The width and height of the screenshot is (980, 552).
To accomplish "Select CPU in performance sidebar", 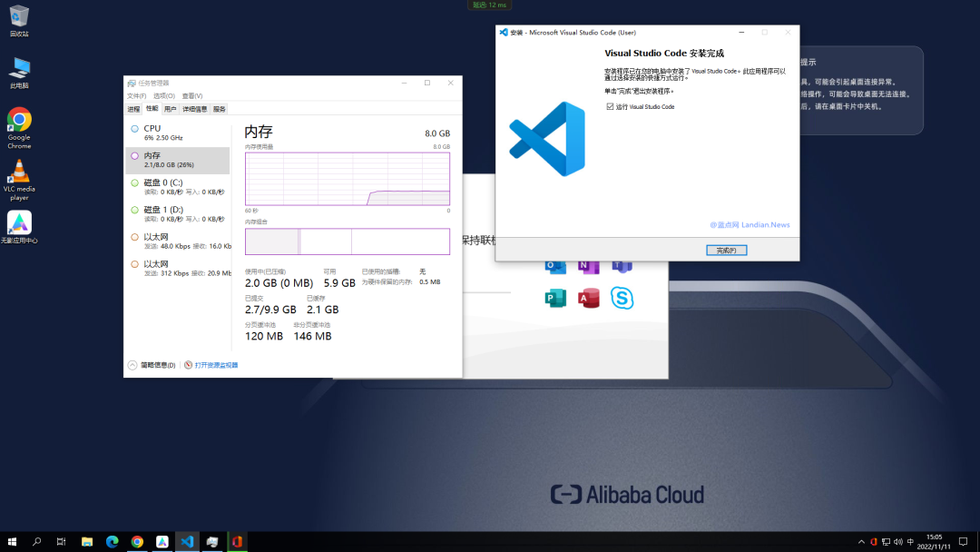I will [x=178, y=133].
